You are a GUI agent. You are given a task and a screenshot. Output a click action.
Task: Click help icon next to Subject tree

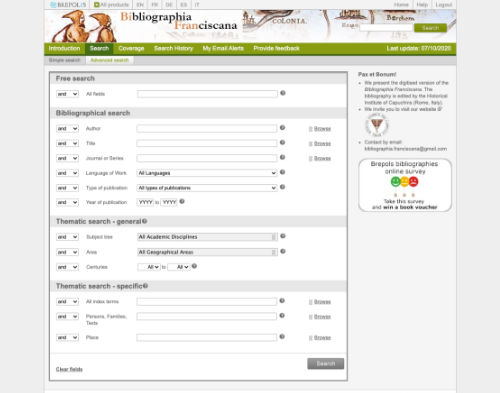(283, 236)
